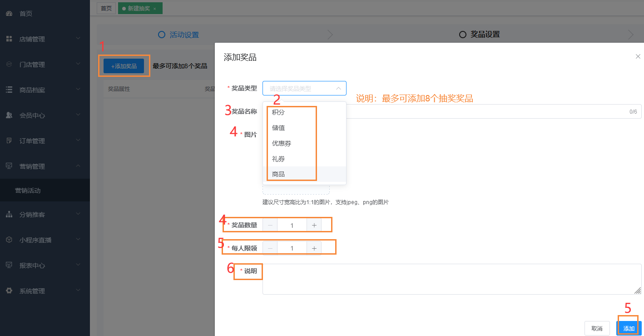Click the 订单管理 document icon
Viewport: 644px width, 336px height.
click(x=9, y=141)
